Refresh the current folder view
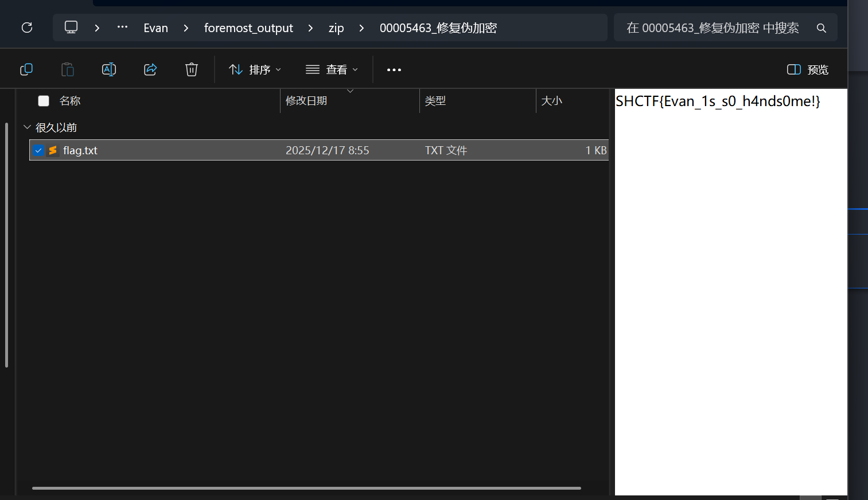The height and width of the screenshot is (500, 868). [x=27, y=28]
